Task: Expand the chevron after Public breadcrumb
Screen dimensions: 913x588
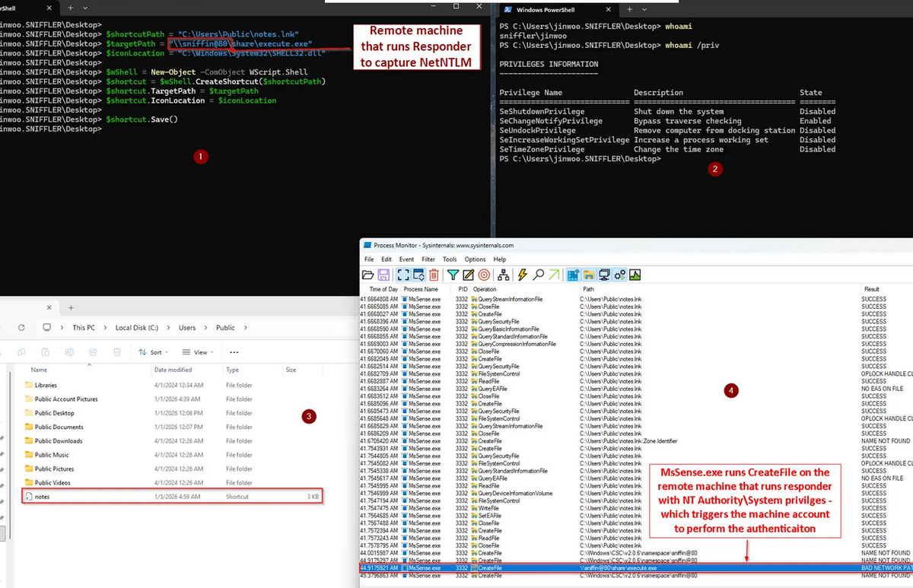Action: [x=245, y=327]
